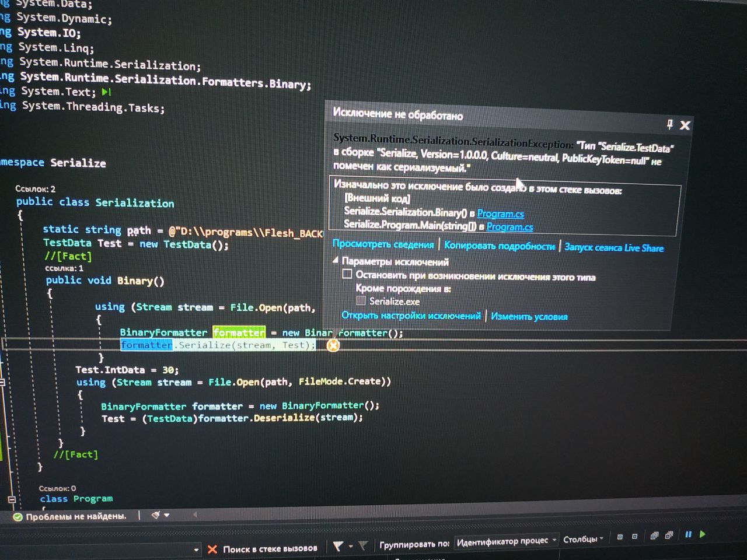Click the run-to-here glyph after System.Text
747x560 pixels.
coord(106,92)
